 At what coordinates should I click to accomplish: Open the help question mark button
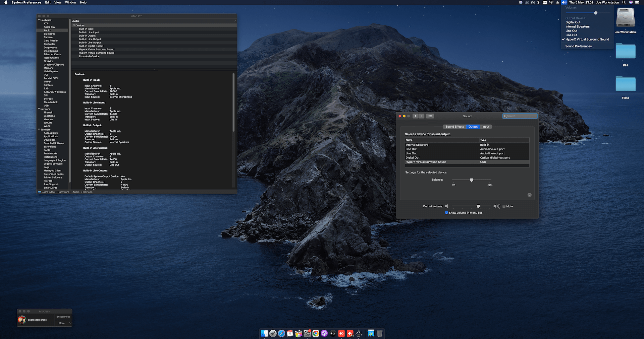pyautogui.click(x=529, y=195)
